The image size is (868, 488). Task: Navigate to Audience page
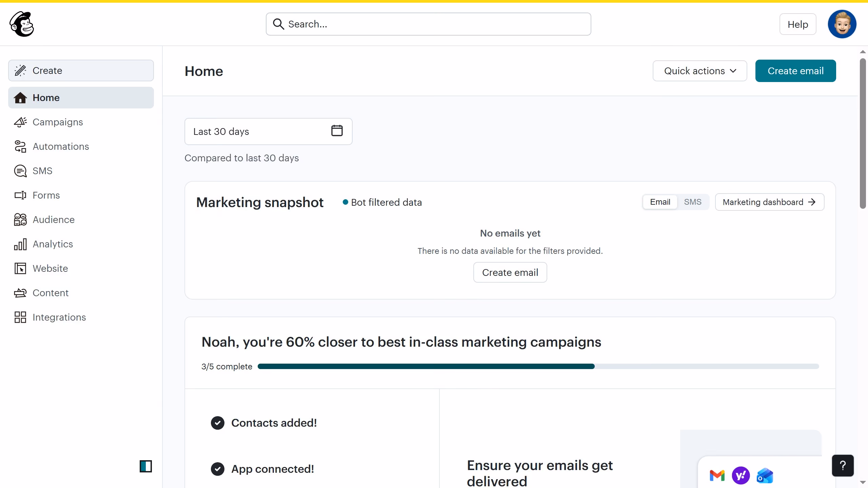coord(81,220)
